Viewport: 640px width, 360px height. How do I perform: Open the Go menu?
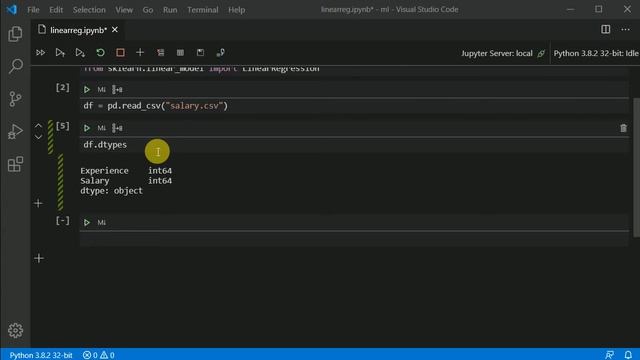click(x=148, y=9)
